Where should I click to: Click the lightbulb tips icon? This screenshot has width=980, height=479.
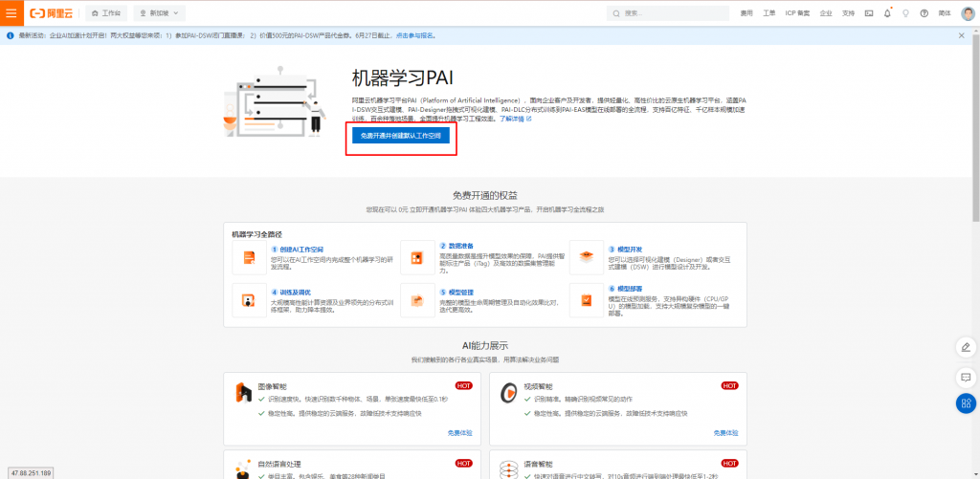point(905,13)
